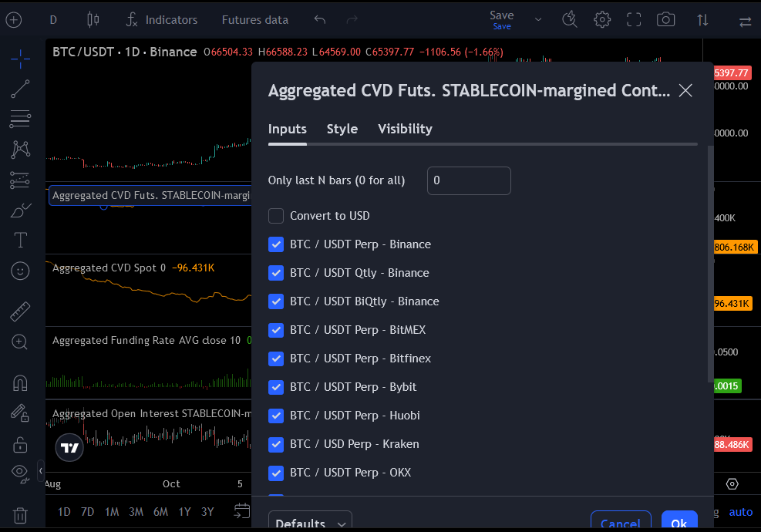Set the 6M date range
Screen dimensions: 761x532
160,512
